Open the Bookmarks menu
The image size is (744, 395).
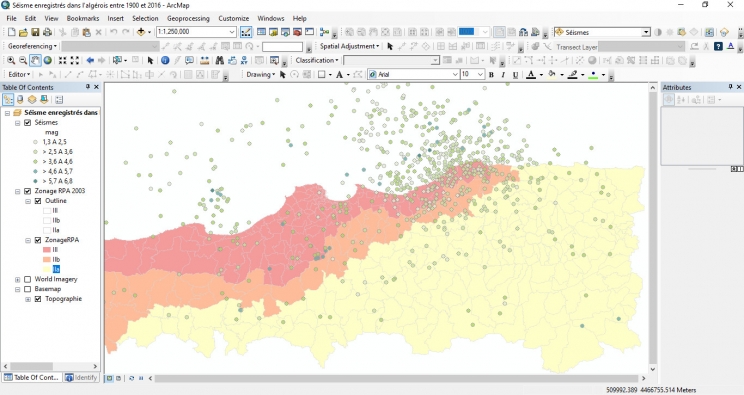tap(83, 19)
